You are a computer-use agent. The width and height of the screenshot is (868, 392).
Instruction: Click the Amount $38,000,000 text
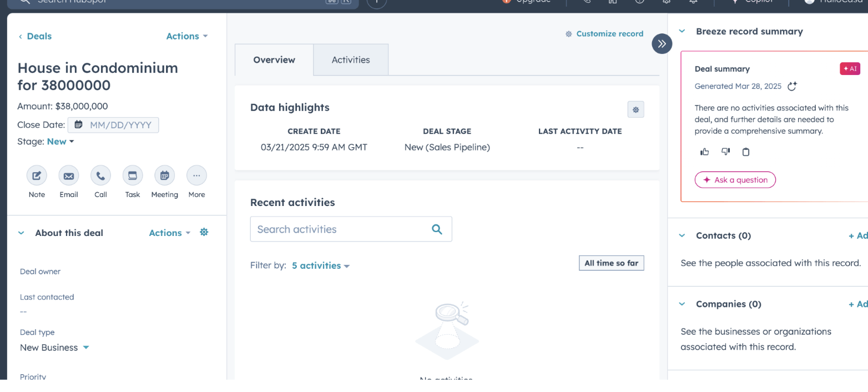pyautogui.click(x=63, y=106)
